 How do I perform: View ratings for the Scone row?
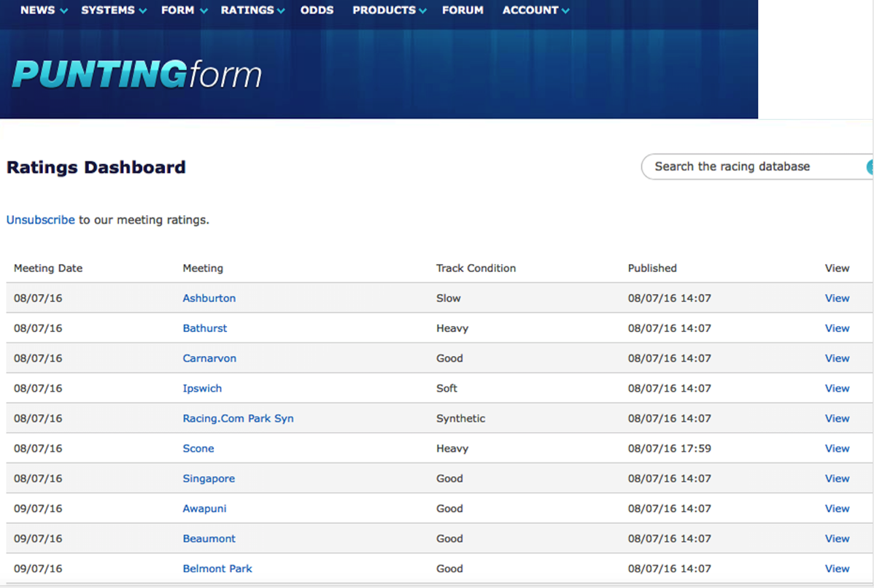coord(837,449)
